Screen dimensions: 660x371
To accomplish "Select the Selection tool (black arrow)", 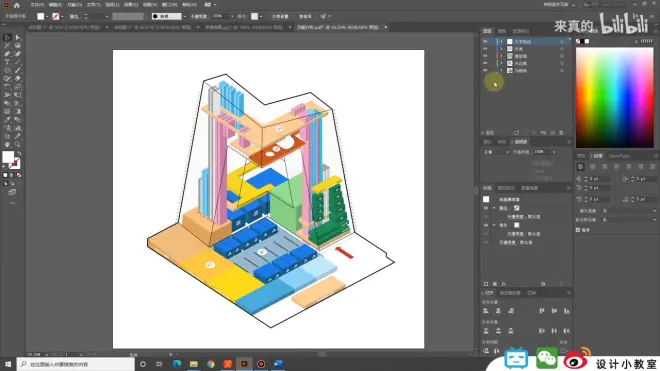I will (x=7, y=37).
